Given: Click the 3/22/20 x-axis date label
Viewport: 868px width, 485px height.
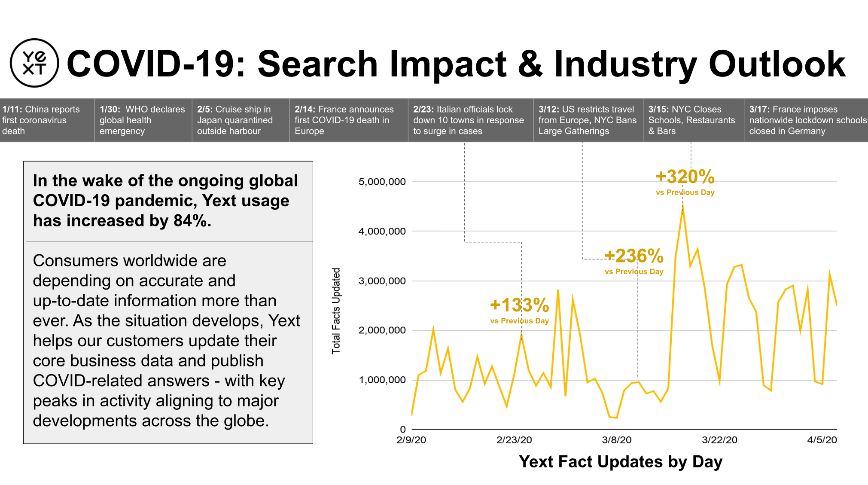Looking at the screenshot, I should (x=719, y=440).
